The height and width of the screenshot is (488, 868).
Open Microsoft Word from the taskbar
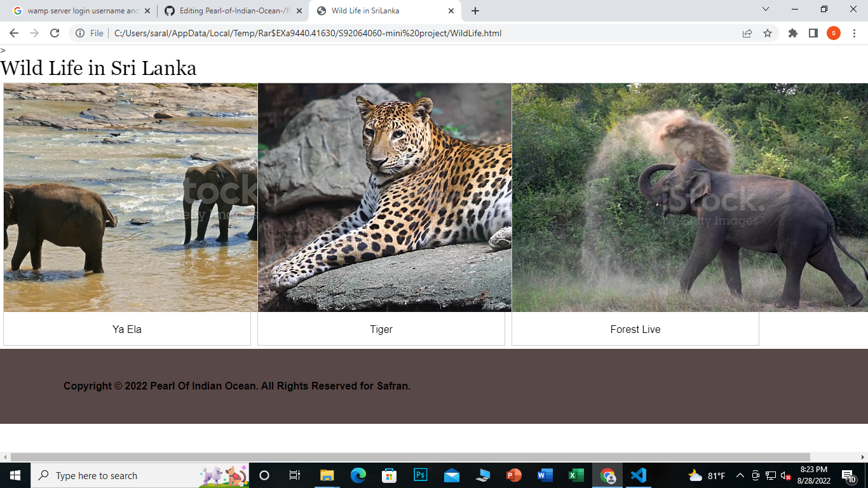pyautogui.click(x=544, y=475)
